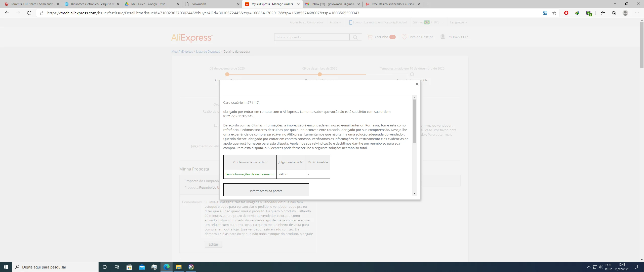Click the Microsoft Store taskbar icon
Viewport: 644px width, 272px height.
click(x=129, y=267)
